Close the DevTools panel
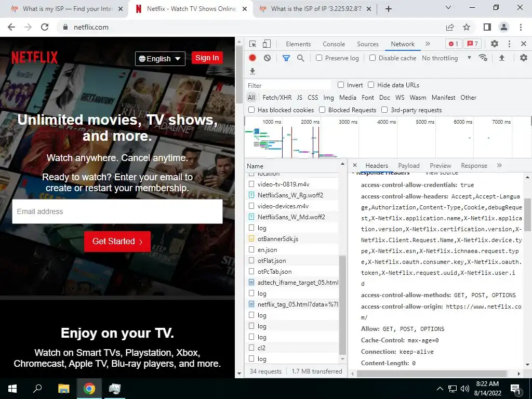Image resolution: width=532 pixels, height=399 pixels. [524, 44]
